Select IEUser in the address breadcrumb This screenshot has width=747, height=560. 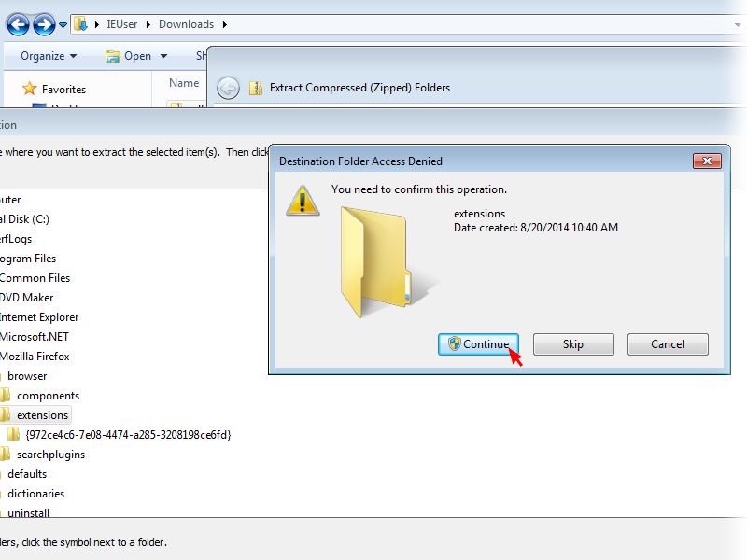click(122, 24)
